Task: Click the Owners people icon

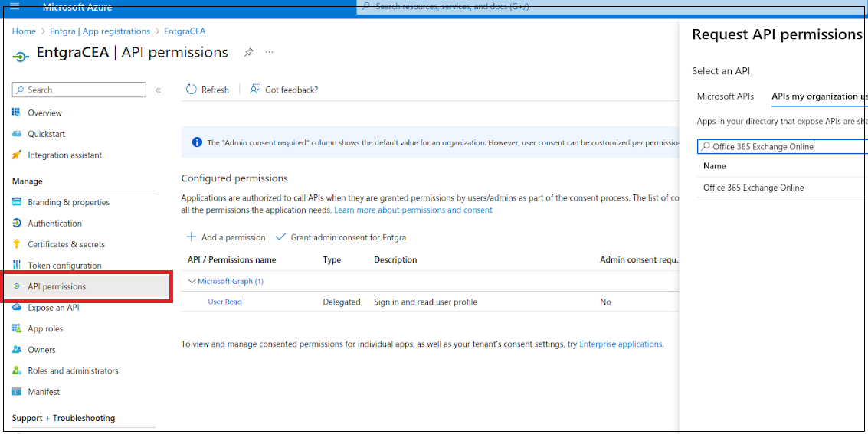Action: [17, 349]
